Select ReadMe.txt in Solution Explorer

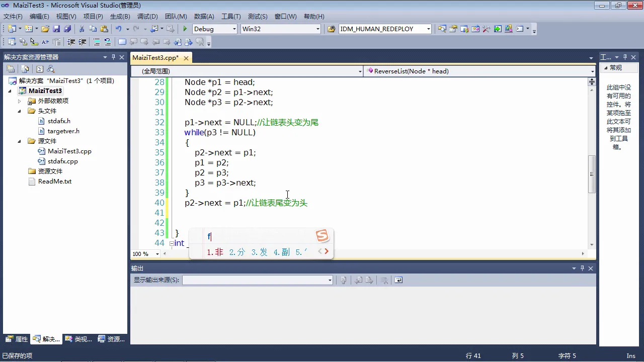point(55,182)
